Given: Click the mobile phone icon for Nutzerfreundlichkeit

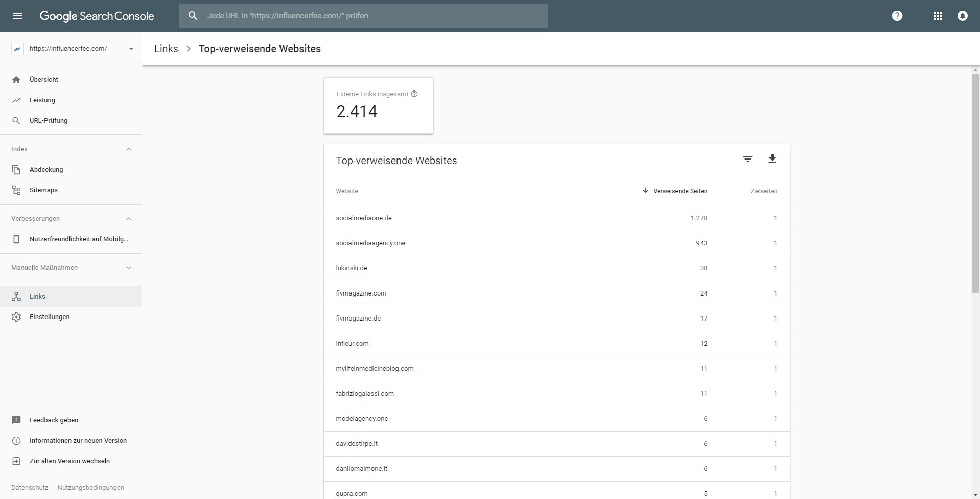Looking at the screenshot, I should (x=16, y=239).
